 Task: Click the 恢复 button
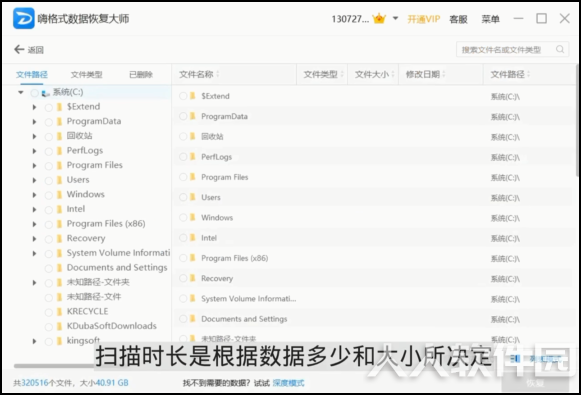[x=535, y=383]
